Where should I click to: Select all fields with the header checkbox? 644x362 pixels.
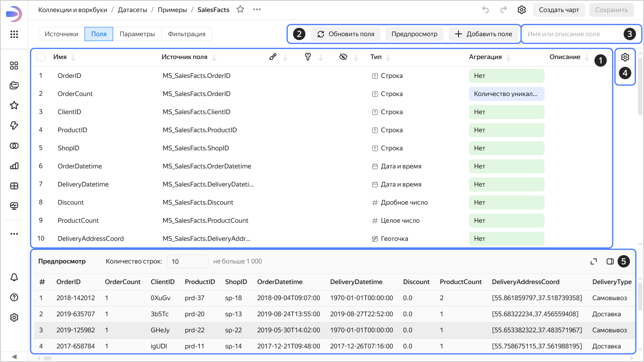coord(41,57)
